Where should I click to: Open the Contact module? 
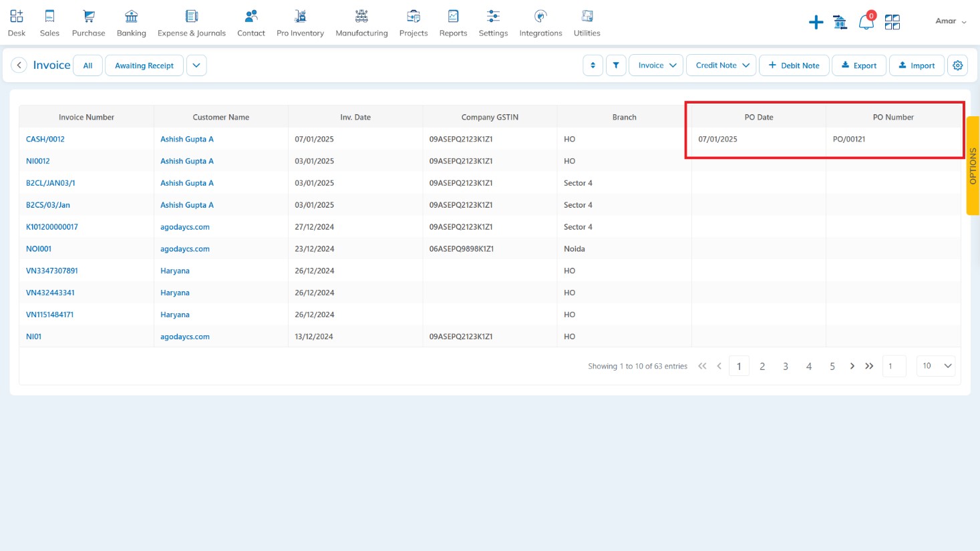tap(251, 23)
